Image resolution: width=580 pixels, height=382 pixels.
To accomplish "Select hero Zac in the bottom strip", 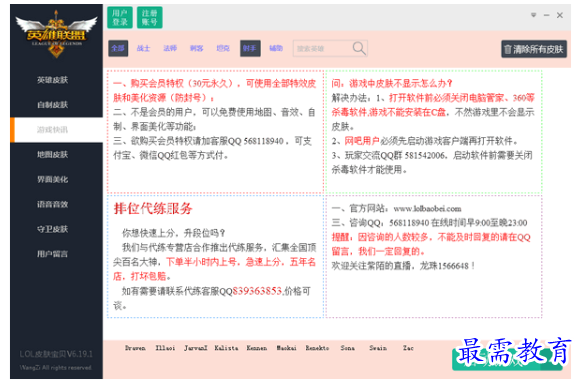I will tap(408, 348).
